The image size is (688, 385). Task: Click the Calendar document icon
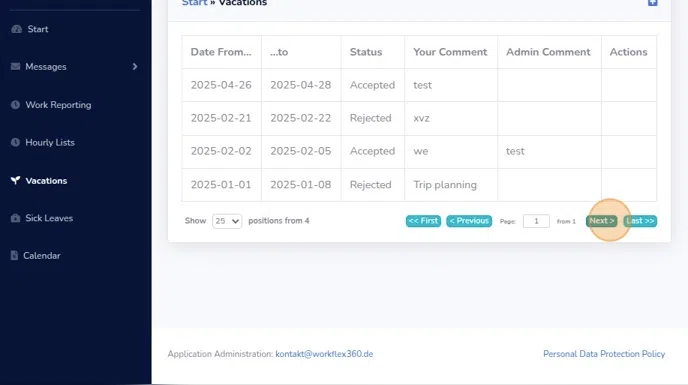[14, 255]
